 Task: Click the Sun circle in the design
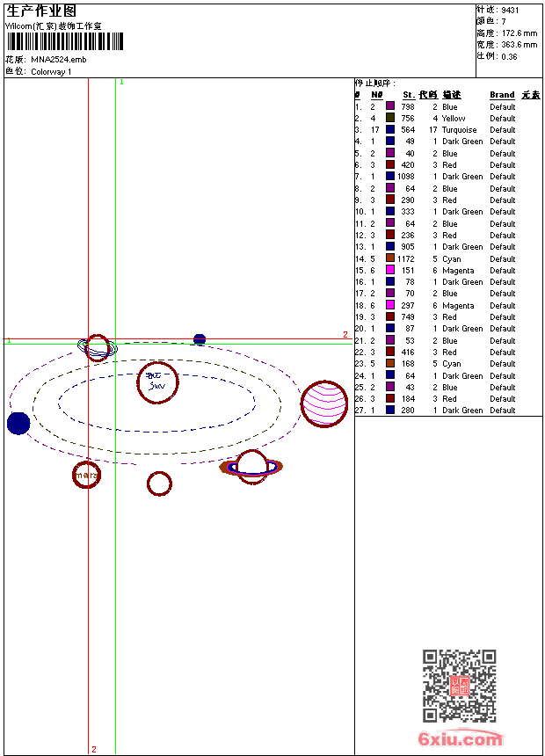pos(157,382)
